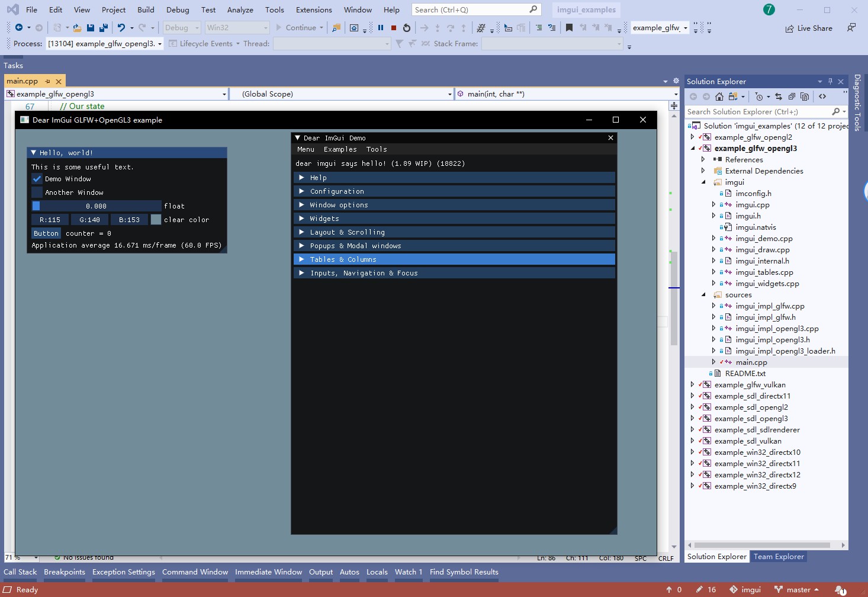Collapse the imgui folder in Solution Explorer
The width and height of the screenshot is (868, 597).
click(703, 182)
